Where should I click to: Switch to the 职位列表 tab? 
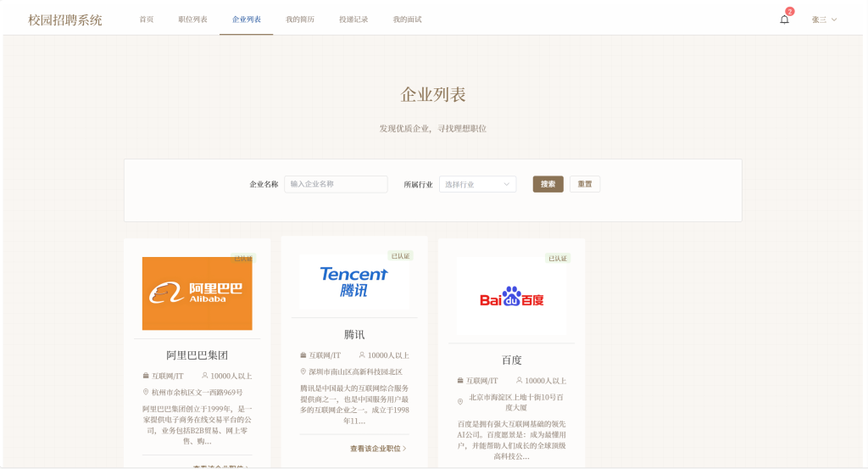[192, 20]
